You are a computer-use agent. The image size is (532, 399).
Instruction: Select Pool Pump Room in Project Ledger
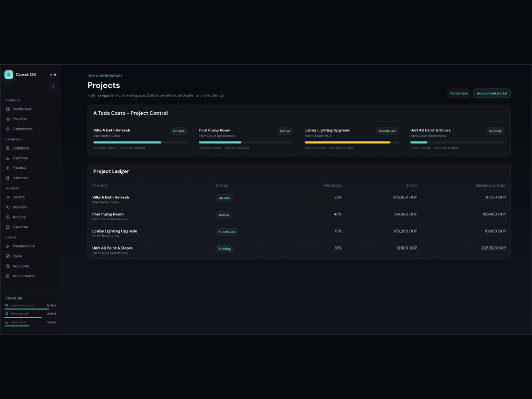pyautogui.click(x=299, y=217)
